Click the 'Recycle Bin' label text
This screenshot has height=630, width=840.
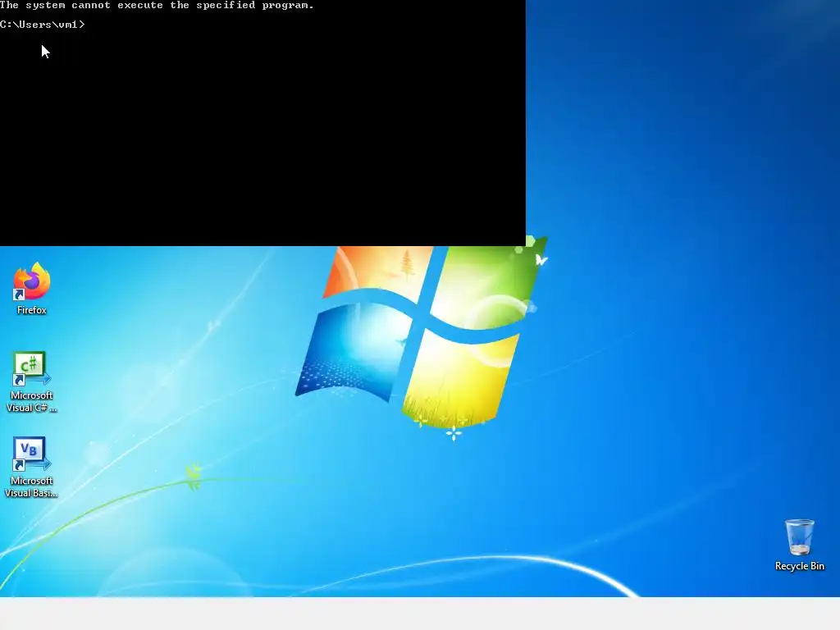click(x=799, y=566)
